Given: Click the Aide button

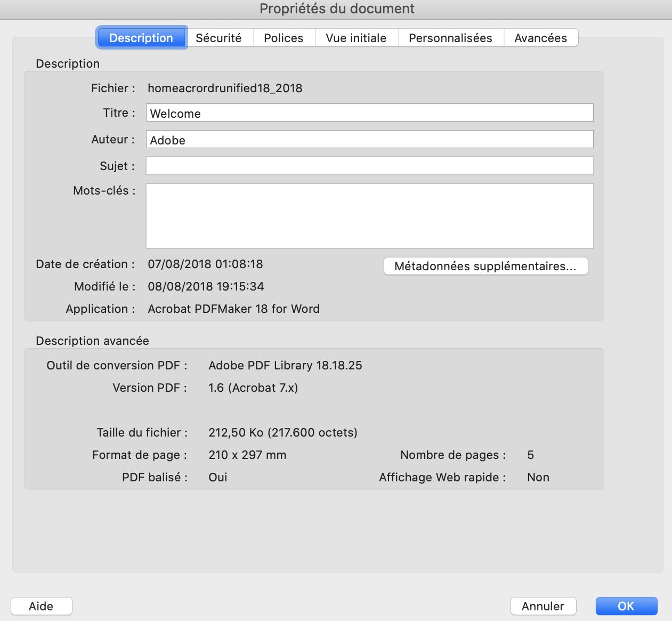Looking at the screenshot, I should (41, 606).
